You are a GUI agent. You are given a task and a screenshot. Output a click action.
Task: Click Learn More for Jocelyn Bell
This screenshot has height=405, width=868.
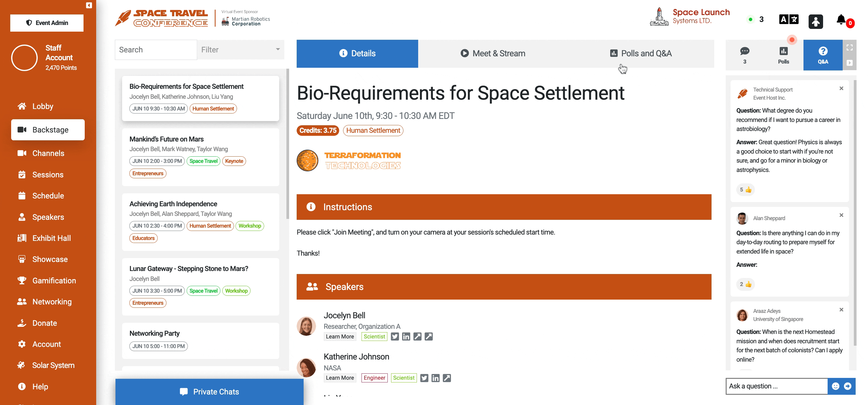coord(340,336)
